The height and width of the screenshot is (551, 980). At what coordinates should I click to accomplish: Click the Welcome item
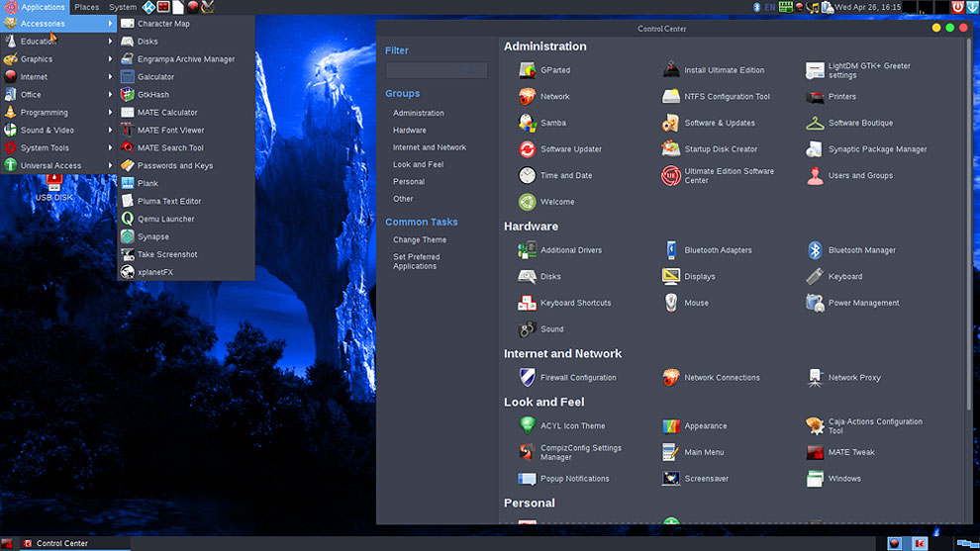click(546, 201)
